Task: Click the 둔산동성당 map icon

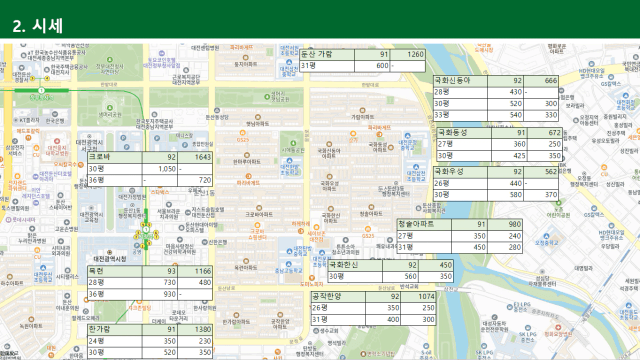Action: [x=217, y=111]
